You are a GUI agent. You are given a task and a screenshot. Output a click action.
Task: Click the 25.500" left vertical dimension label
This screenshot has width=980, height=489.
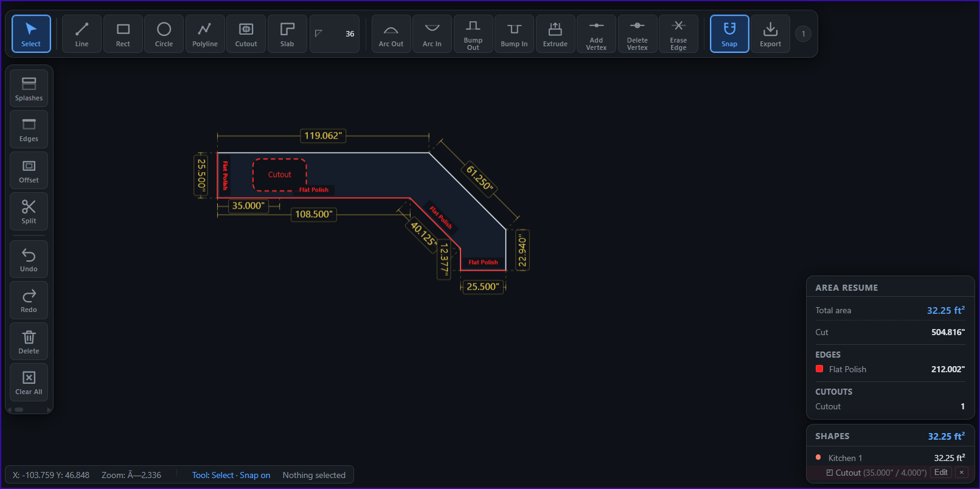click(201, 175)
